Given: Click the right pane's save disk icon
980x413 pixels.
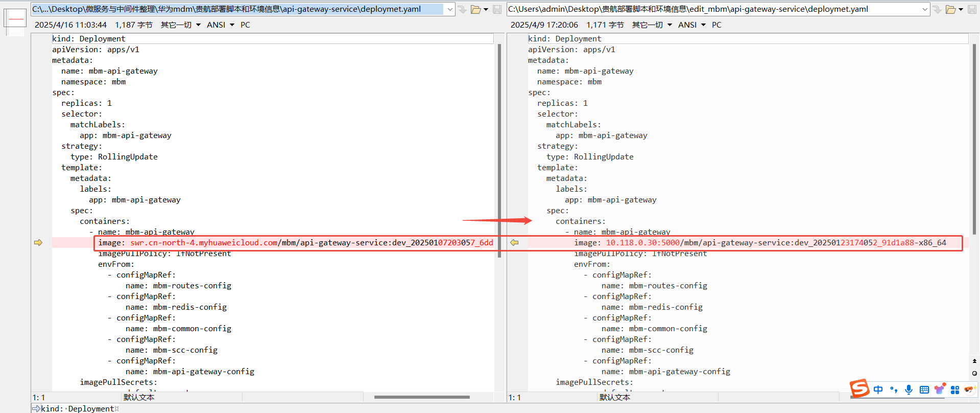Looking at the screenshot, I should 972,9.
